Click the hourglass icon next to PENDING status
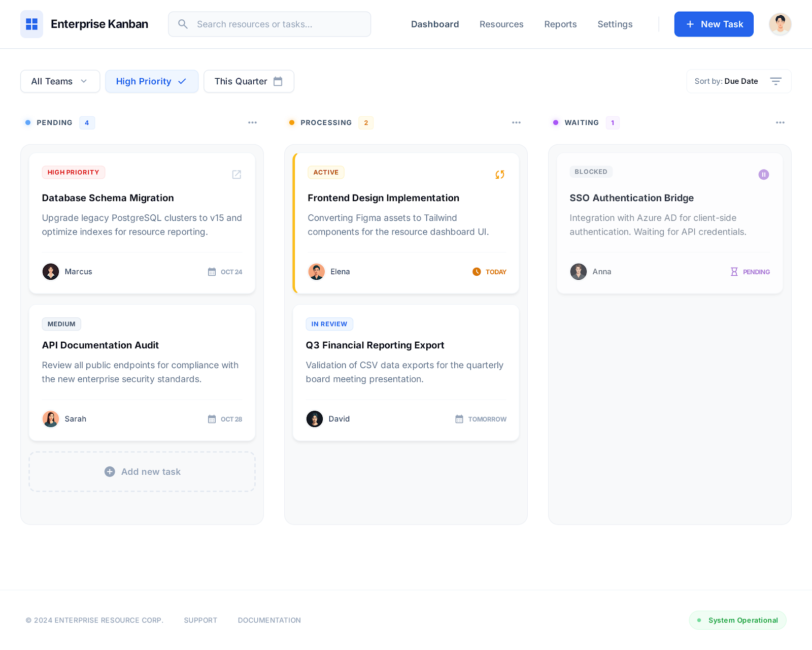 click(734, 272)
